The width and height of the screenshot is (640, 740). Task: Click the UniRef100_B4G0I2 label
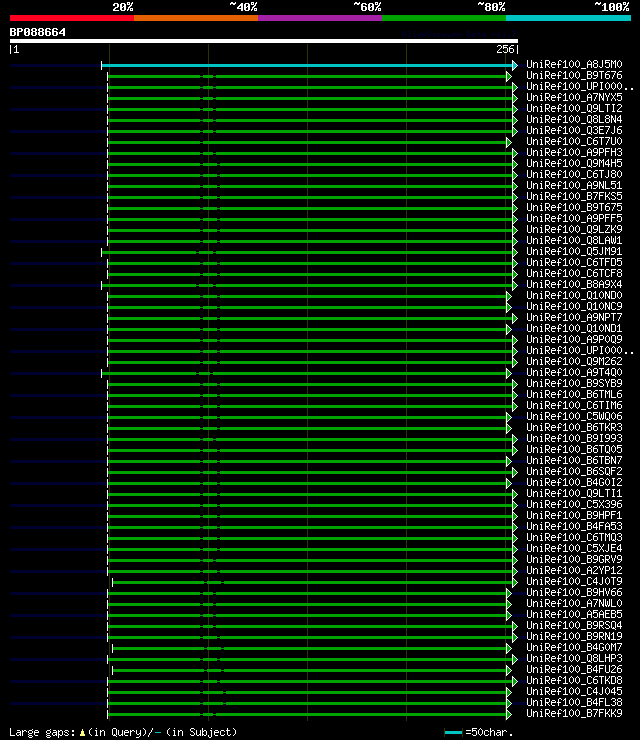(x=574, y=482)
